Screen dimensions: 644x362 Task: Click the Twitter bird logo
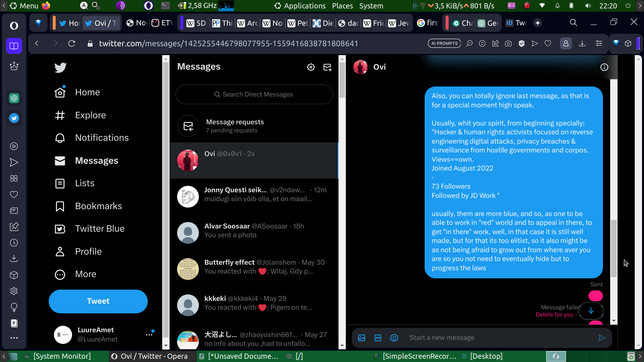[60, 68]
